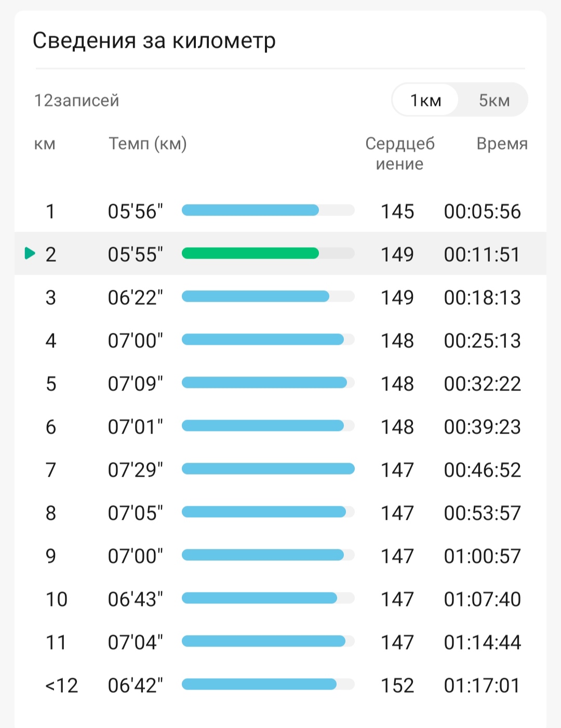Screen dimensions: 561x728
Task: Switch to the 5км split view
Action: [x=494, y=100]
